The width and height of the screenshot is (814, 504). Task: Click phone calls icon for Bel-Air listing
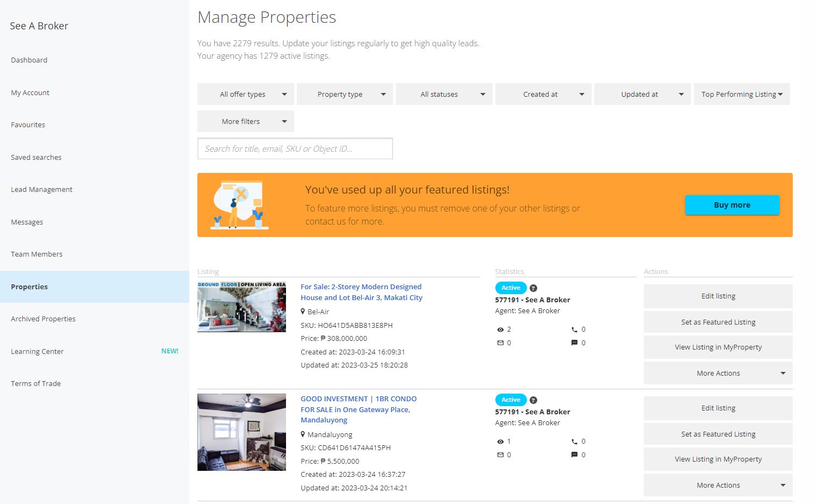tap(574, 329)
